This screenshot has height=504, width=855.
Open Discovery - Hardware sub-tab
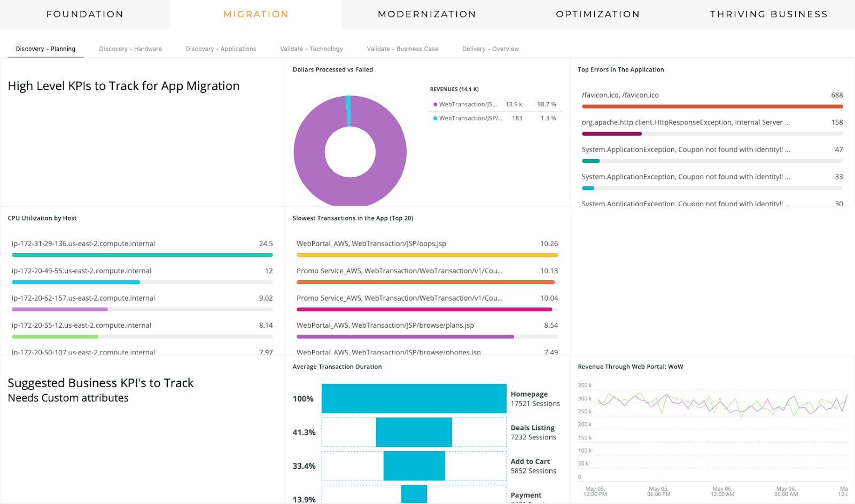click(x=130, y=49)
